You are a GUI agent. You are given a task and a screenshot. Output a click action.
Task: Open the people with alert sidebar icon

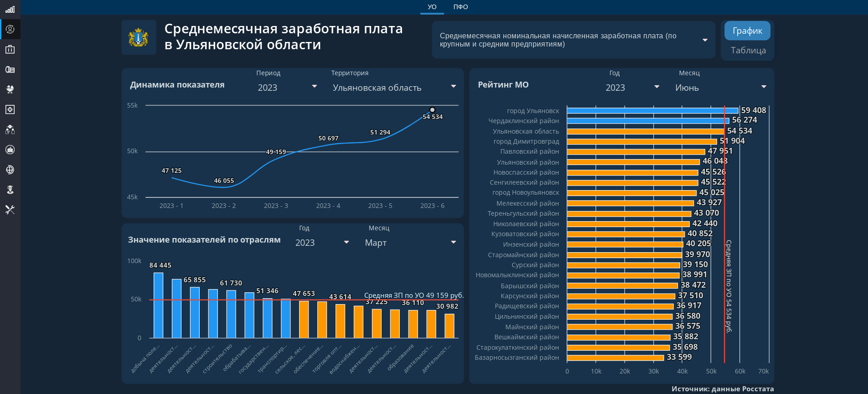coord(10,130)
